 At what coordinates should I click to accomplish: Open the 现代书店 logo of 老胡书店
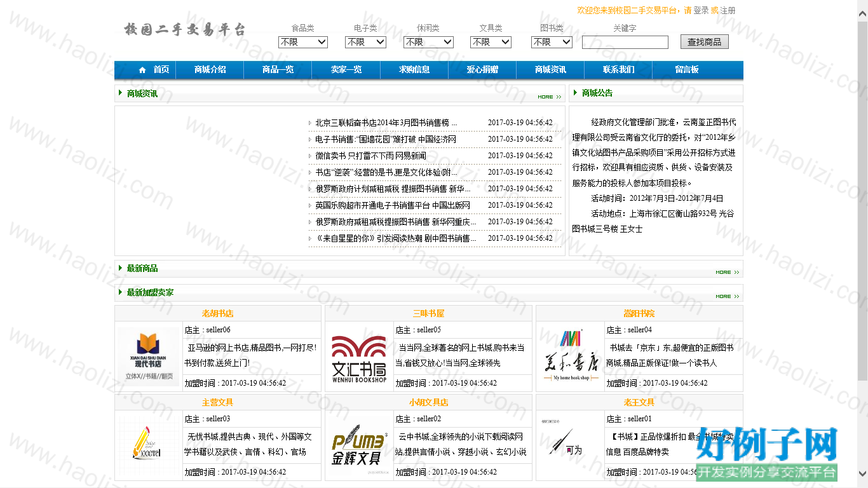149,356
